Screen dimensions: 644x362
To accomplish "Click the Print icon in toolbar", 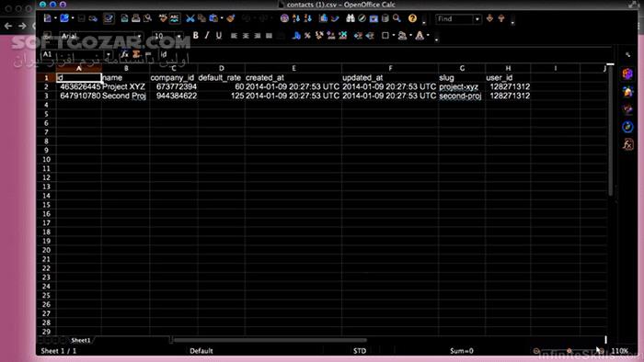I will coord(136,18).
